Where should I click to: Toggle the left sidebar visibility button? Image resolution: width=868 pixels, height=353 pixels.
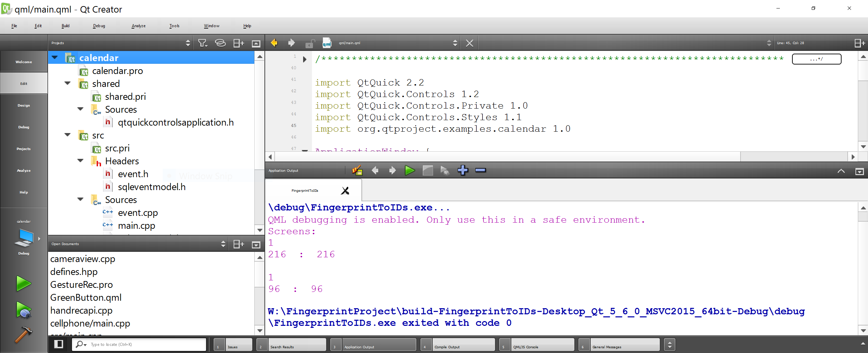click(x=59, y=344)
